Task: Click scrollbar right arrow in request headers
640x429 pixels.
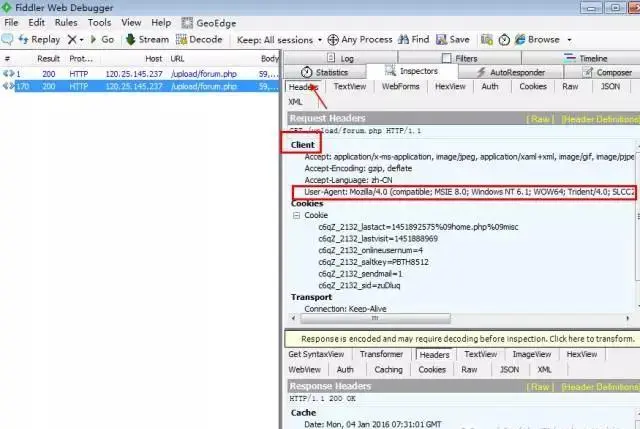Action: coord(627,318)
